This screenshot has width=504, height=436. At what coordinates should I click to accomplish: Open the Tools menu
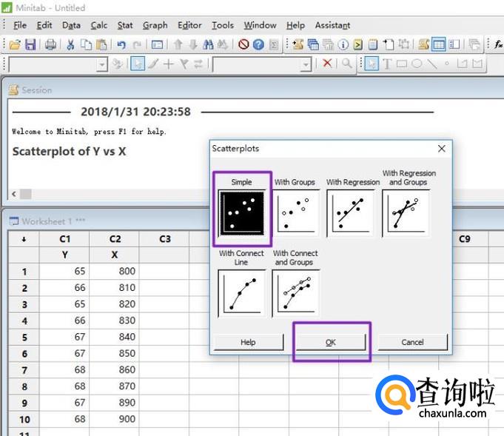click(223, 25)
